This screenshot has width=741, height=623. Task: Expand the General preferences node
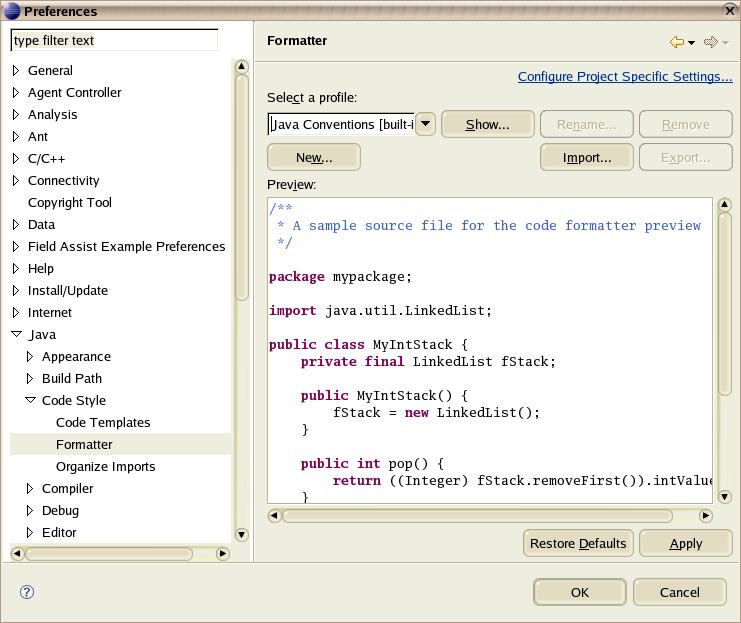(16, 71)
